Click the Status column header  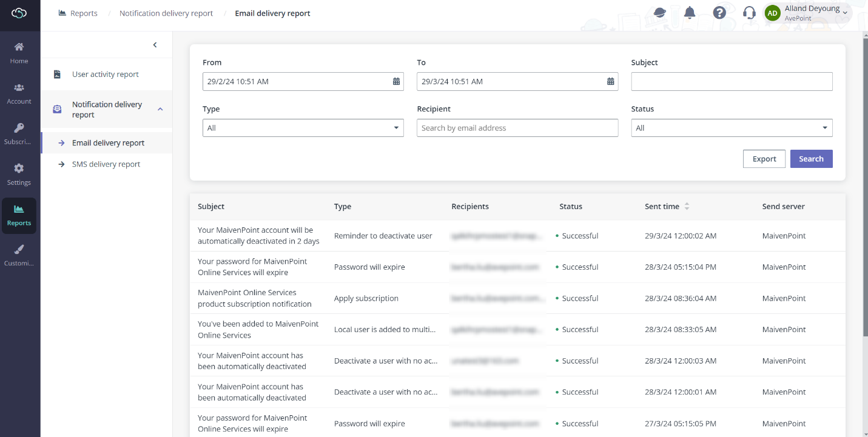571,207
